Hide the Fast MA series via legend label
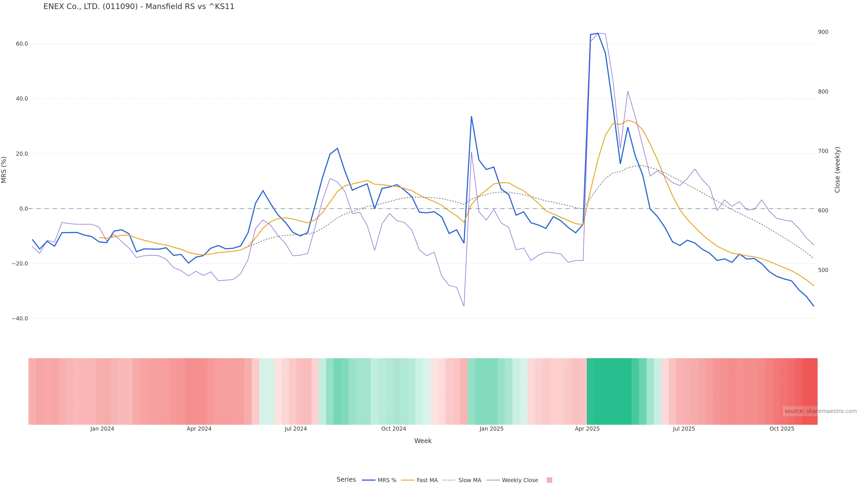 [427, 480]
